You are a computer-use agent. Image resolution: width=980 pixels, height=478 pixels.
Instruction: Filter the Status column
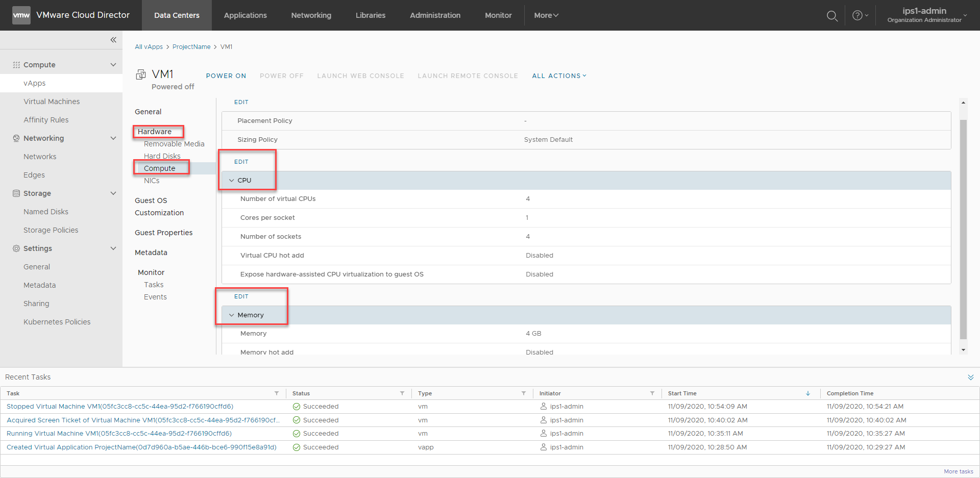click(x=402, y=393)
